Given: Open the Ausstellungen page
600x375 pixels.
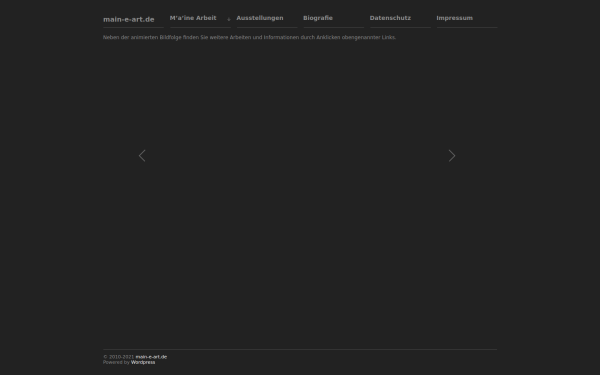Looking at the screenshot, I should (x=260, y=18).
